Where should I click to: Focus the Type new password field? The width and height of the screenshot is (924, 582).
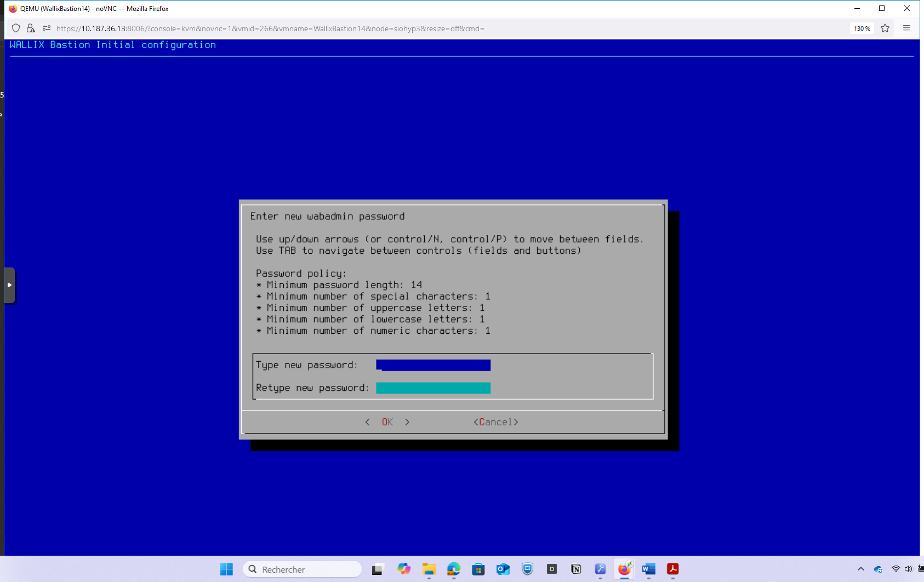433,366
